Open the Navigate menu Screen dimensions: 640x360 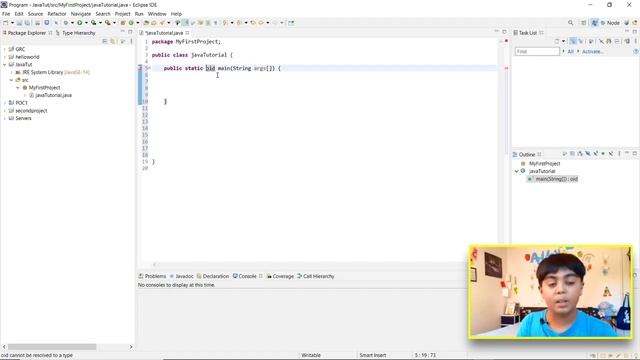pos(81,14)
